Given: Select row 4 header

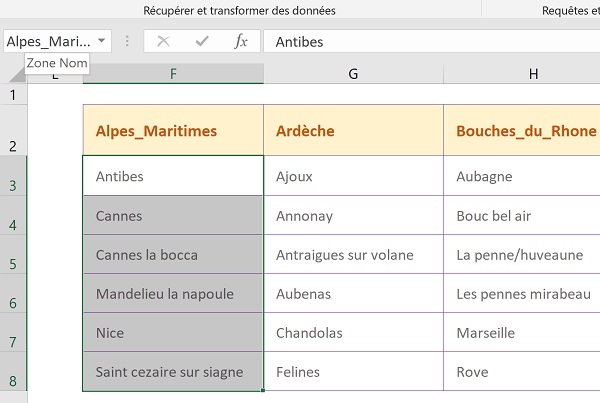Looking at the screenshot, I should coord(13,215).
